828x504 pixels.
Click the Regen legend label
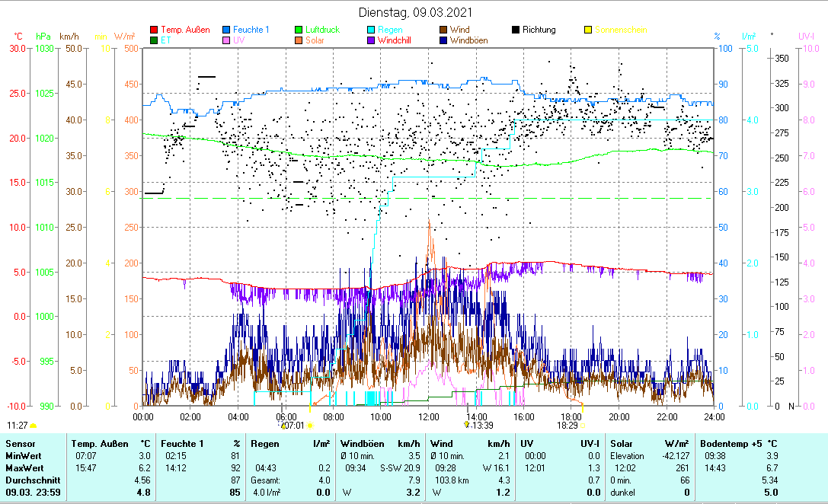pos(391,30)
